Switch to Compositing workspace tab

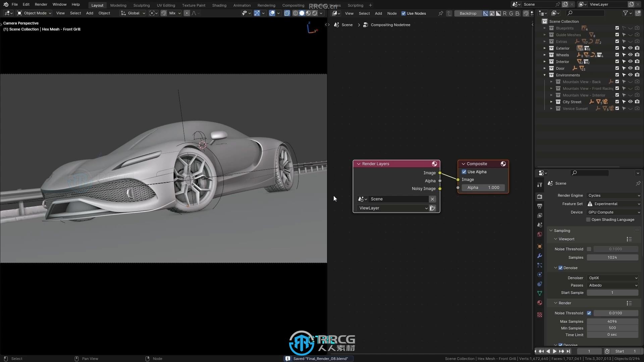pyautogui.click(x=293, y=5)
